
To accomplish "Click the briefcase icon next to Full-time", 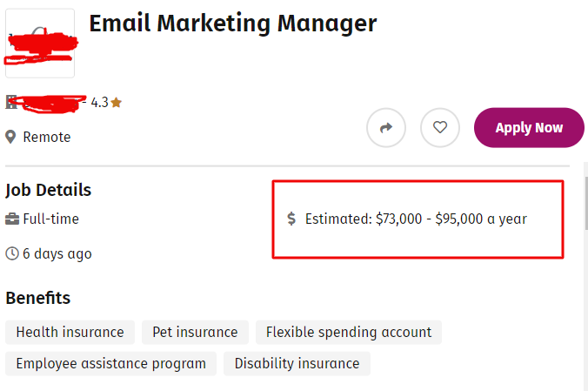I will 12,219.
